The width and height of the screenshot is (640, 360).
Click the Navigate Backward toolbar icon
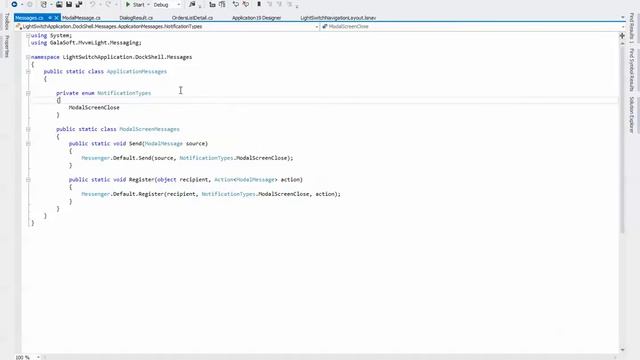point(14,4)
